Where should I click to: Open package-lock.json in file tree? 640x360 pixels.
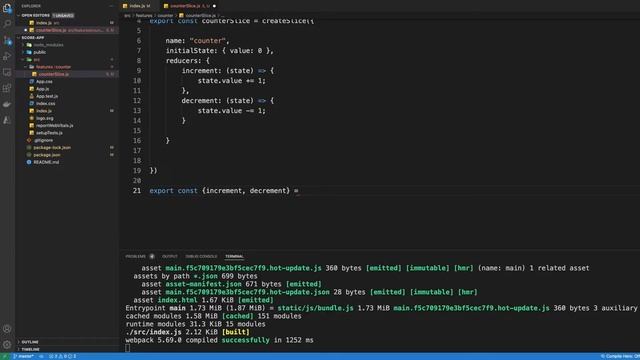pos(52,148)
